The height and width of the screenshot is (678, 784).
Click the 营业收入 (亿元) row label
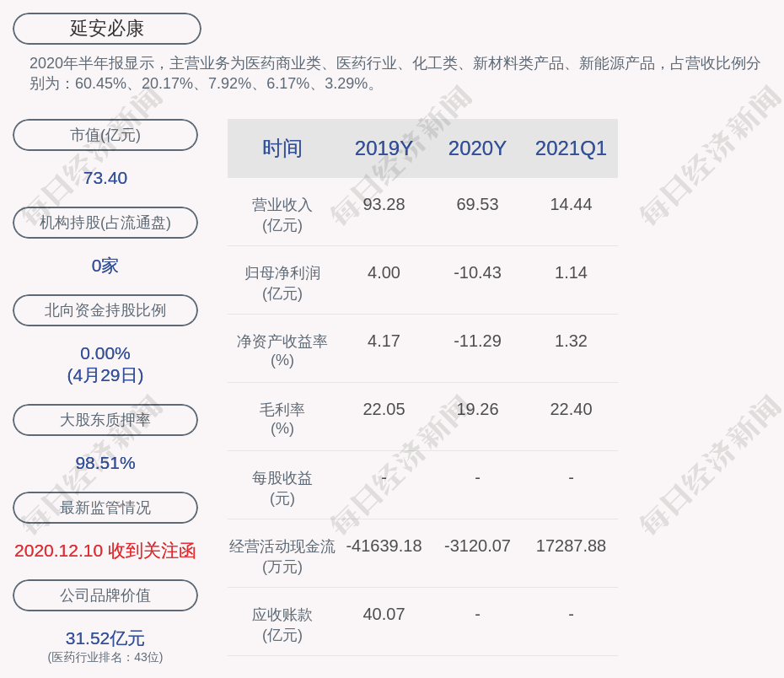pyautogui.click(x=282, y=215)
